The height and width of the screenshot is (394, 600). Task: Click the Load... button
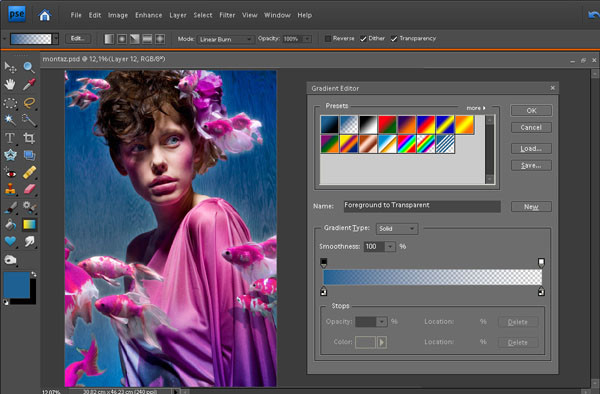pos(531,148)
